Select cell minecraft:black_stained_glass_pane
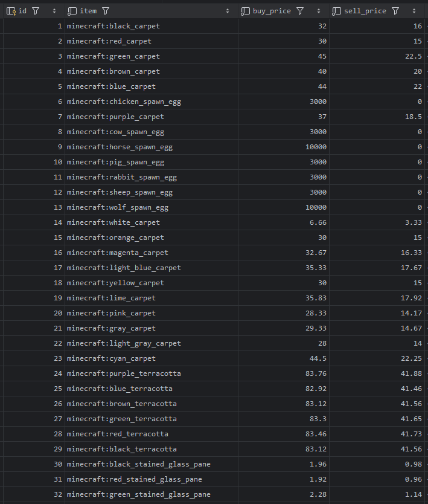 152,464
